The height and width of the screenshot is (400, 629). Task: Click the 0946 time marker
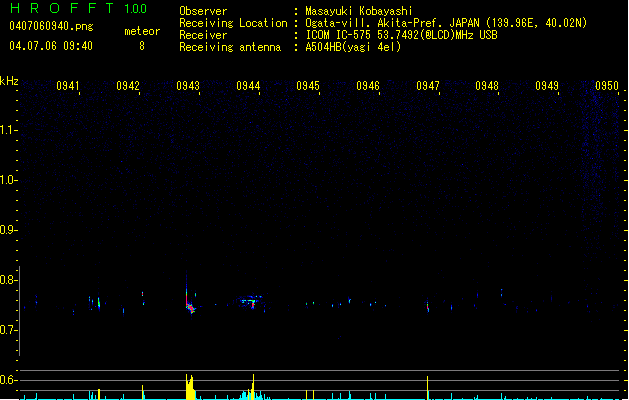[x=368, y=86]
